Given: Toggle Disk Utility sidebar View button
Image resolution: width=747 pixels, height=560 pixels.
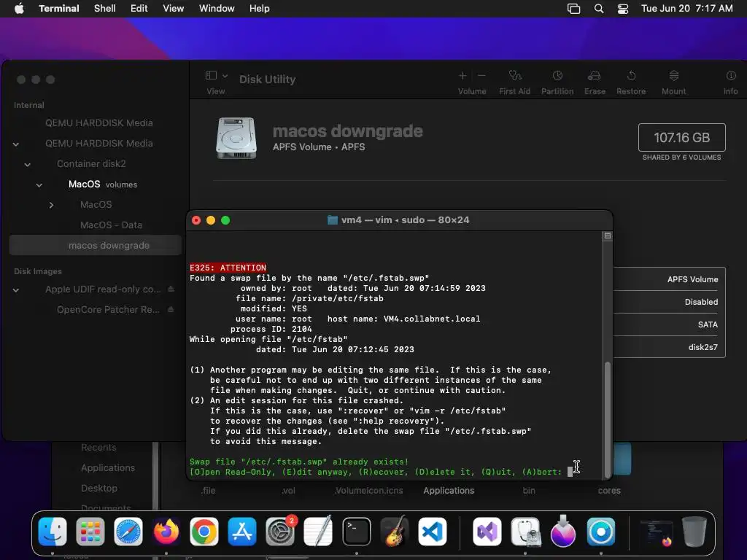Looking at the screenshot, I should coord(211,76).
